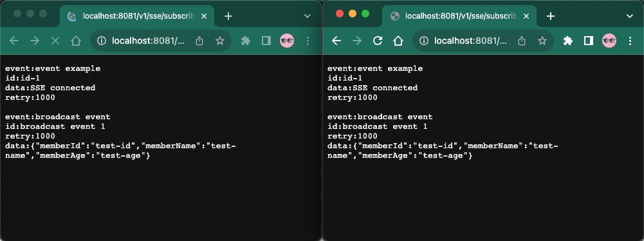Open Chrome three-dot menu in right window
This screenshot has width=644, height=241.
point(630,41)
